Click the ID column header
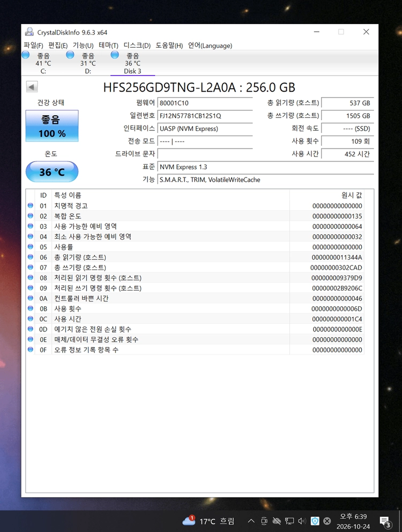This screenshot has height=532, width=402. pyautogui.click(x=43, y=195)
